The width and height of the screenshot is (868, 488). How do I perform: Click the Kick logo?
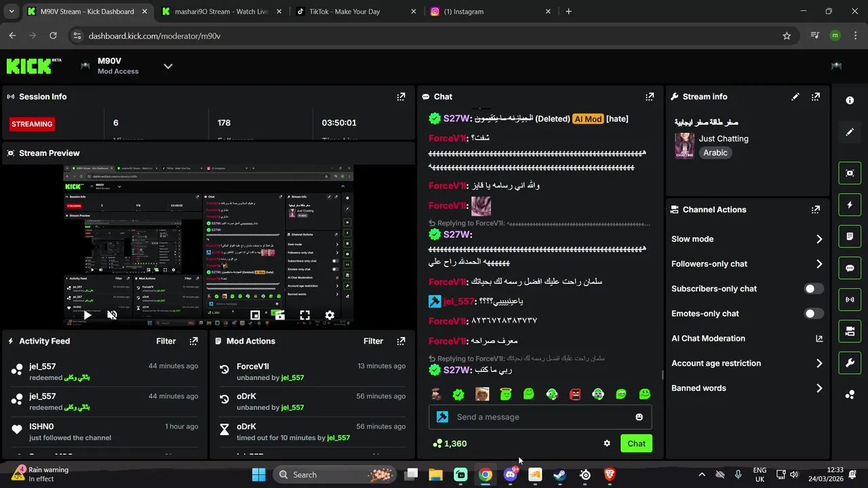[33, 66]
